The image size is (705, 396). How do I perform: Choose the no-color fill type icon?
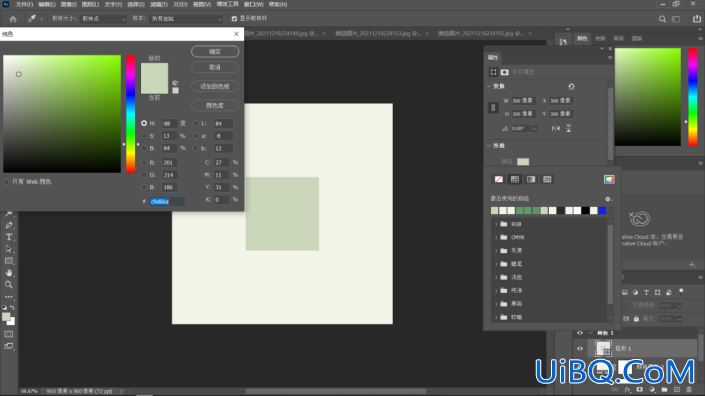[x=499, y=179]
